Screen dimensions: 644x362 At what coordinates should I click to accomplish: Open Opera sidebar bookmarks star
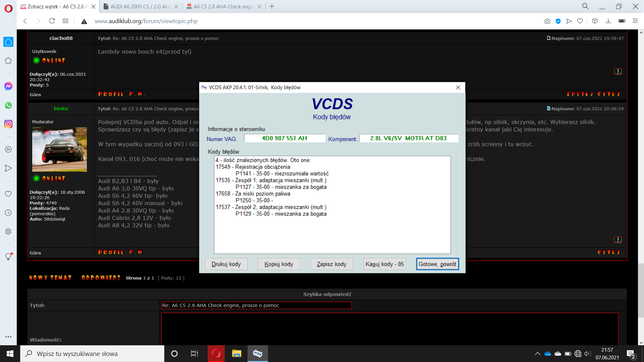coord(8,61)
